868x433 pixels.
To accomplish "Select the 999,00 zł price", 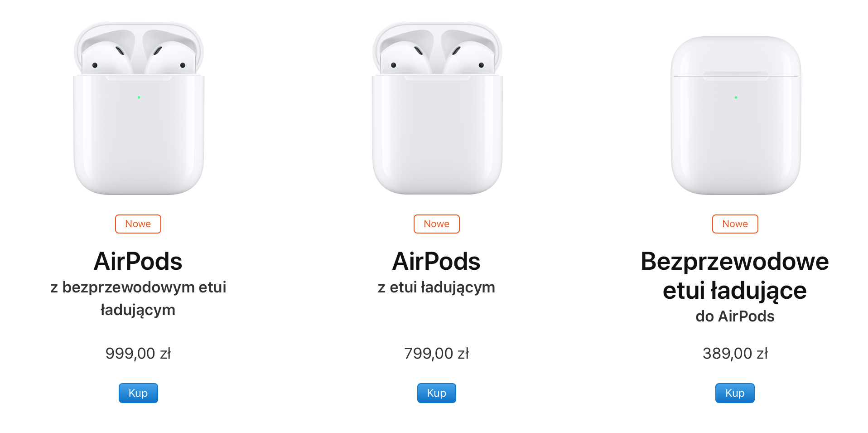I will click(x=138, y=353).
